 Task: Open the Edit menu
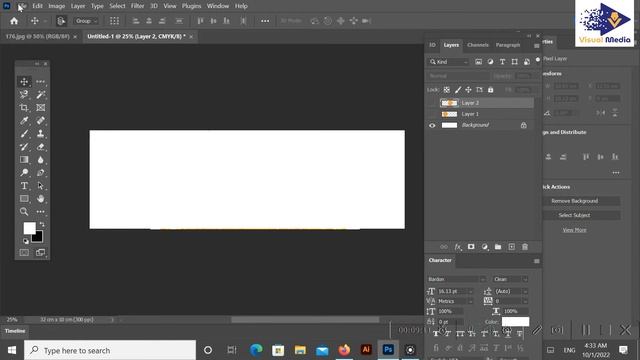pyautogui.click(x=38, y=6)
